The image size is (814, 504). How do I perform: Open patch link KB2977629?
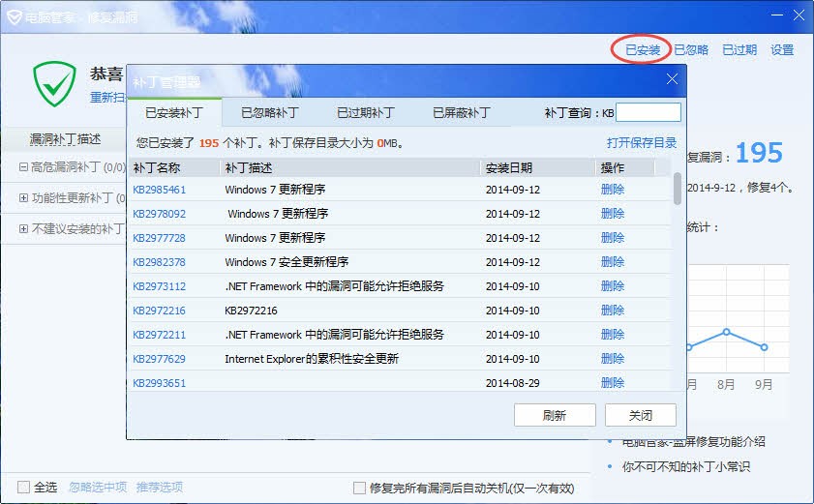160,359
